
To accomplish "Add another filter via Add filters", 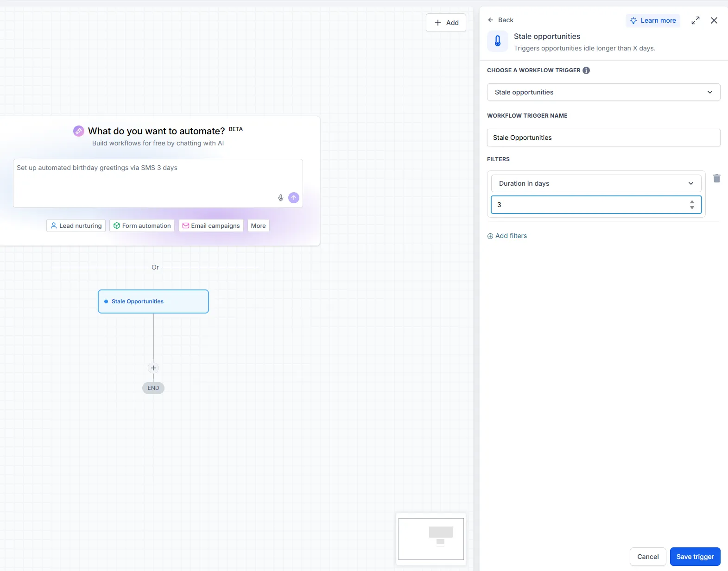I will click(x=507, y=236).
